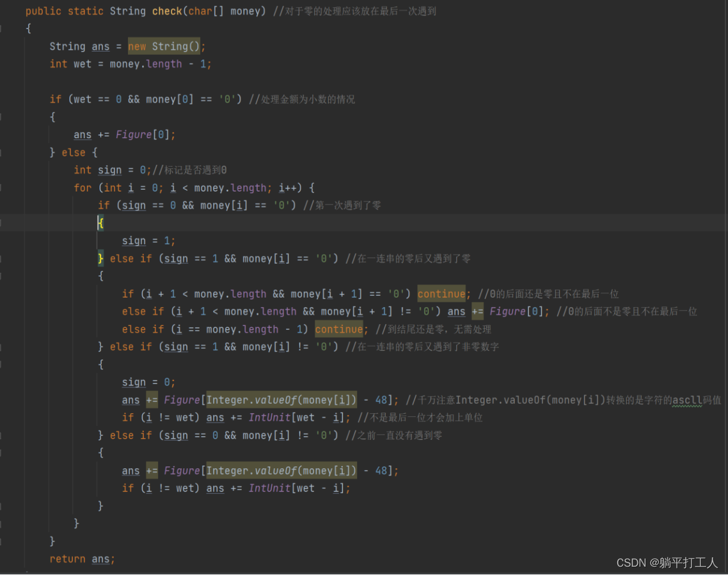The width and height of the screenshot is (728, 575).
Task: Click the comment 在一连串的零后又遇到了非零数字
Action: click(422, 347)
